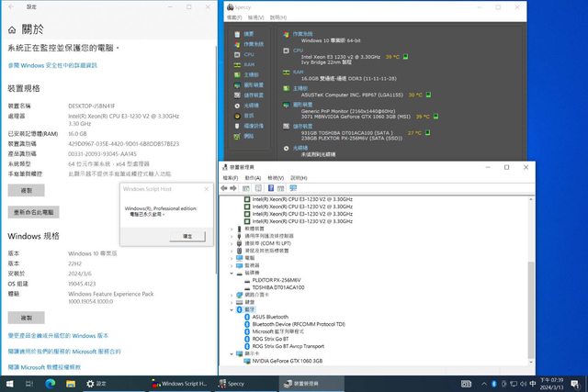The width and height of the screenshot is (588, 392).
Task: Open the View (檢視) menu in Speccy
Action: click(x=255, y=17)
